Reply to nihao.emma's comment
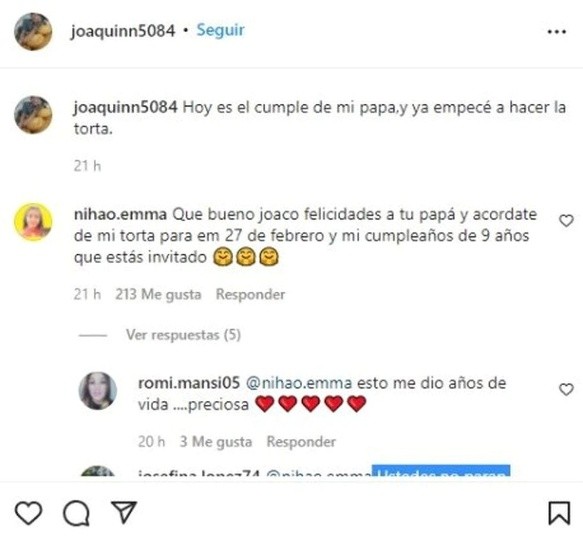 tap(251, 294)
